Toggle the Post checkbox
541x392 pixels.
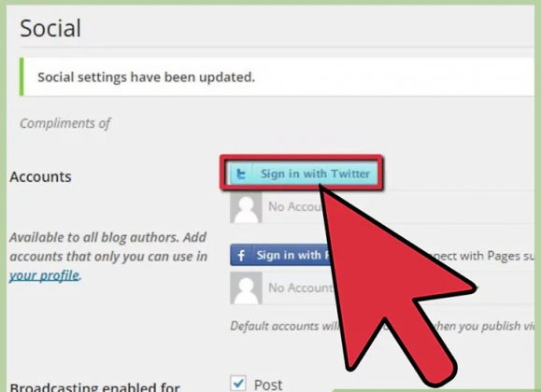pyautogui.click(x=238, y=383)
